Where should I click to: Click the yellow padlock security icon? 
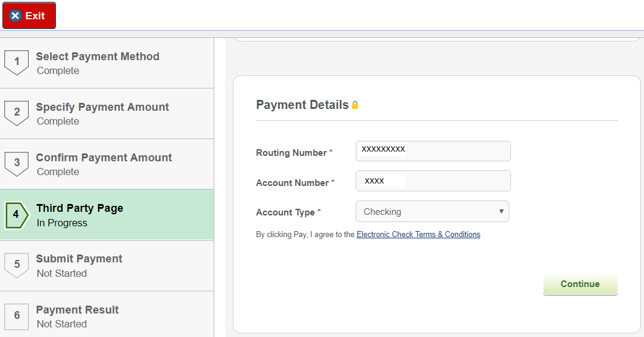tap(355, 105)
